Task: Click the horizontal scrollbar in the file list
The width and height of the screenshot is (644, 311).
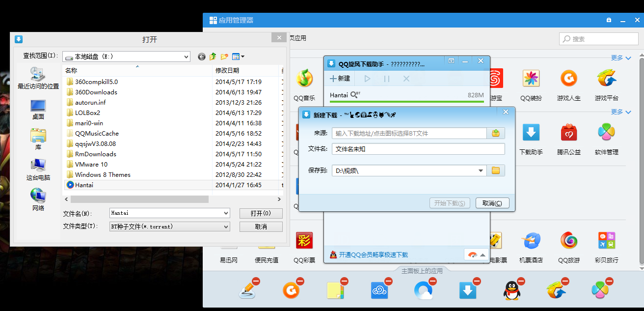Action: tap(139, 199)
